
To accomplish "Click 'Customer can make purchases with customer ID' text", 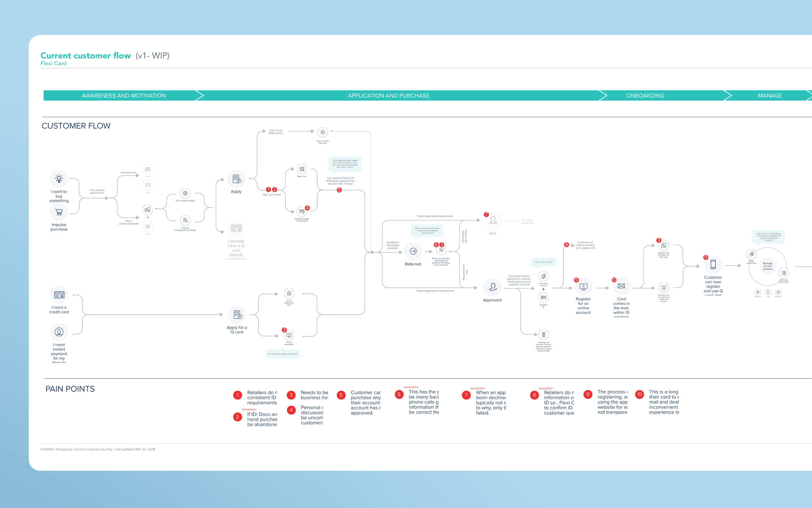I will point(585,245).
